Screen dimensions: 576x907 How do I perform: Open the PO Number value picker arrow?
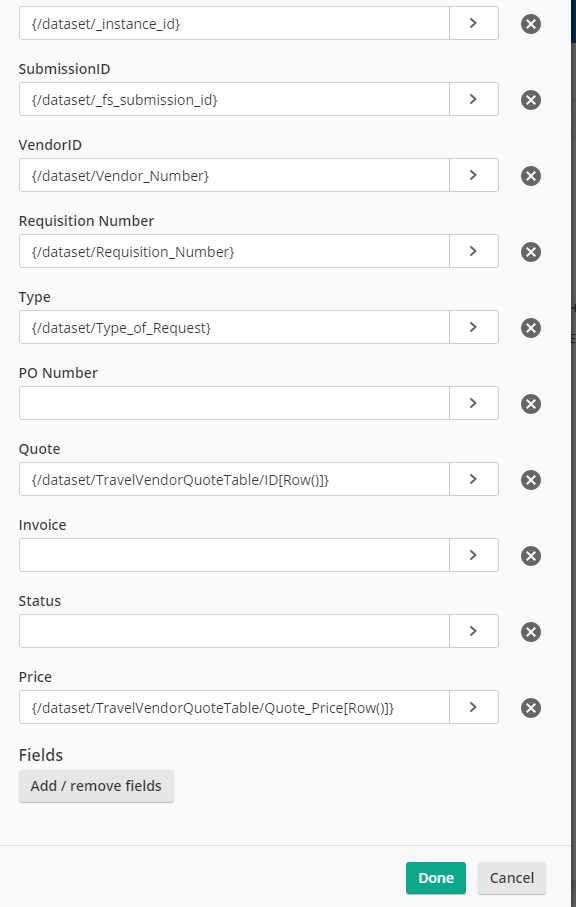474,403
